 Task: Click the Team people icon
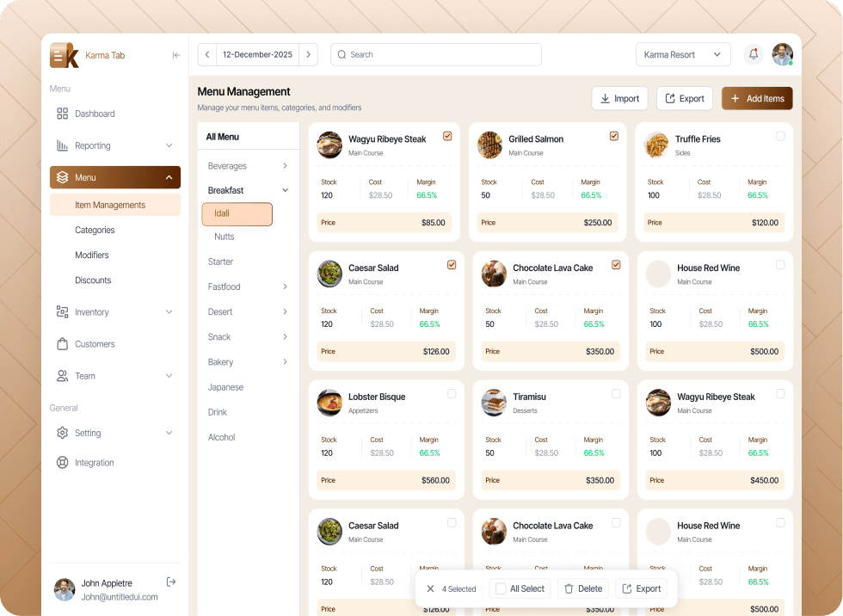pyautogui.click(x=62, y=376)
